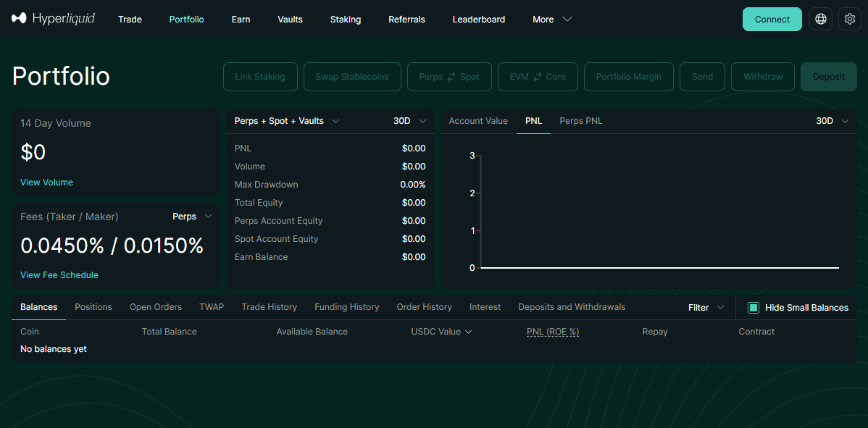868x428 pixels.
Task: Click the Deposit button
Action: (x=829, y=77)
